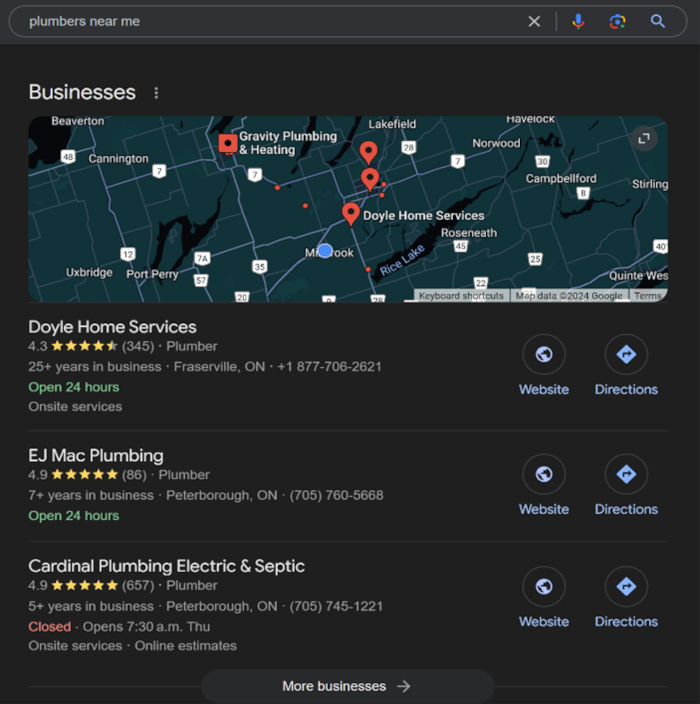Click the blue current-location dot on the map
The height and width of the screenshot is (704, 700).
325,251
